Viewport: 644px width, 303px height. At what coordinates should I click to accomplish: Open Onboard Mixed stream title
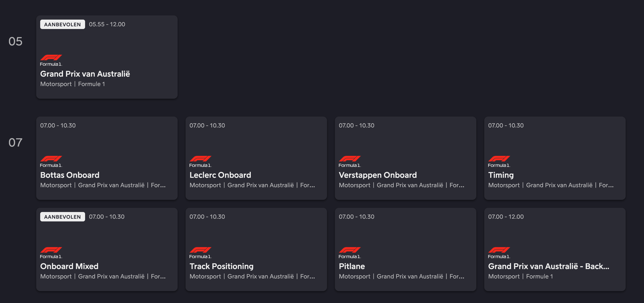(69, 266)
